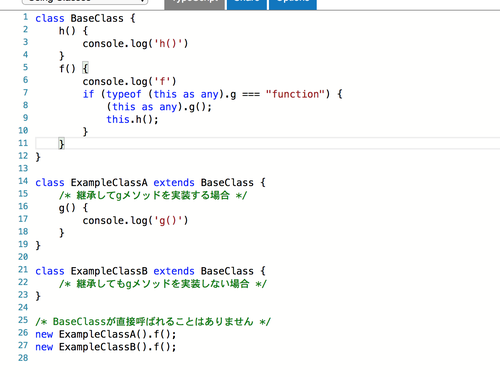
Task: Click line number 13 in gutter
Action: coord(23,168)
